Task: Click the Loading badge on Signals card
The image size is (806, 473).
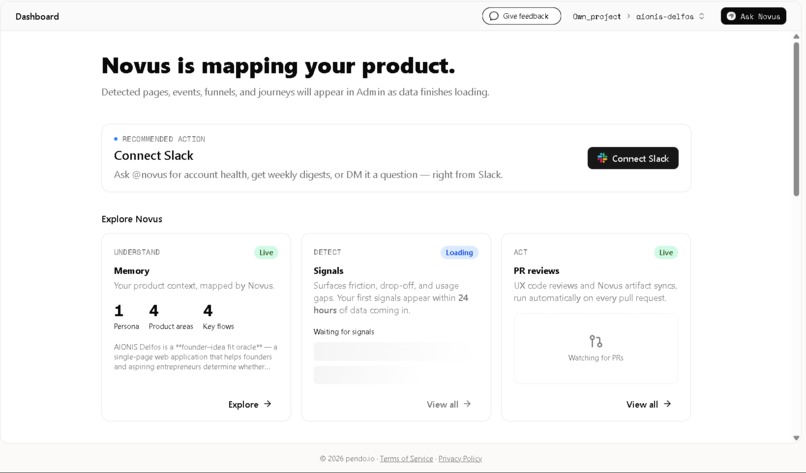Action: click(459, 252)
